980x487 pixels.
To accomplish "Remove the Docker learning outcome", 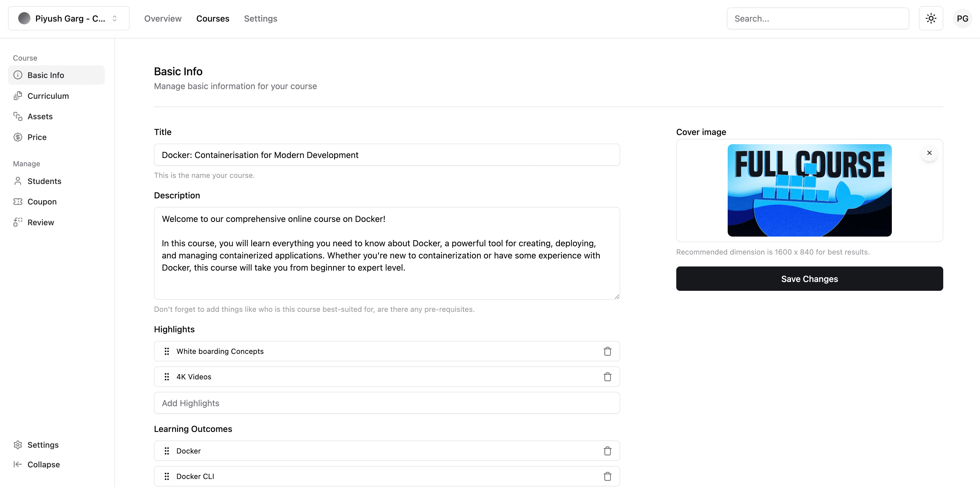I will [x=607, y=451].
